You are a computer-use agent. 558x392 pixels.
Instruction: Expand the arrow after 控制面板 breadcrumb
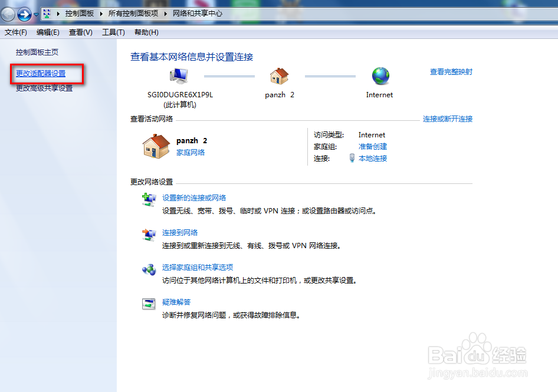[101, 14]
